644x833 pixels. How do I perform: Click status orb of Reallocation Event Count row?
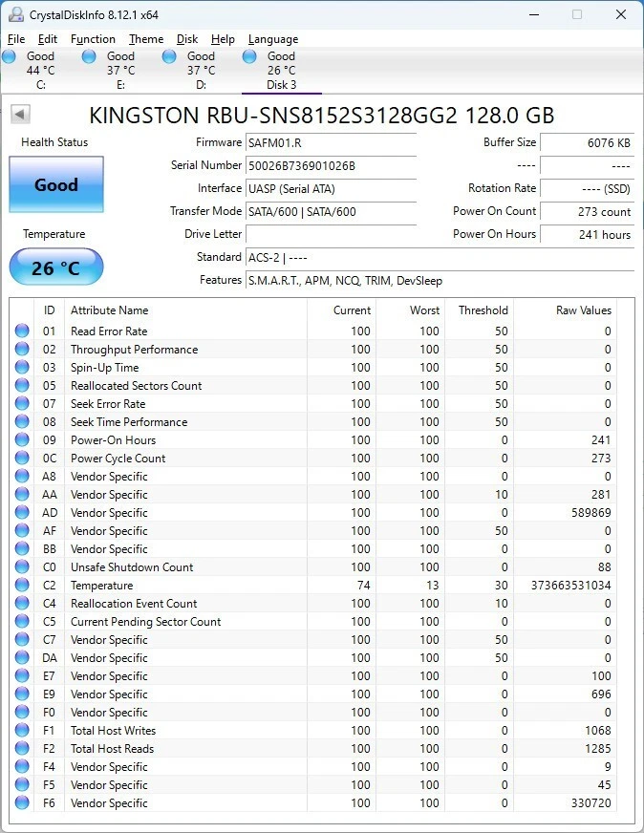pos(22,603)
